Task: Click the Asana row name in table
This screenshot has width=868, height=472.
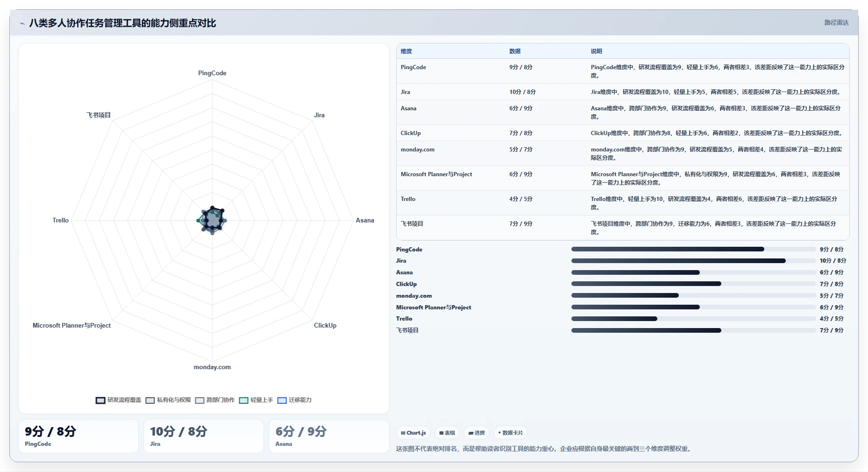Action: point(408,108)
